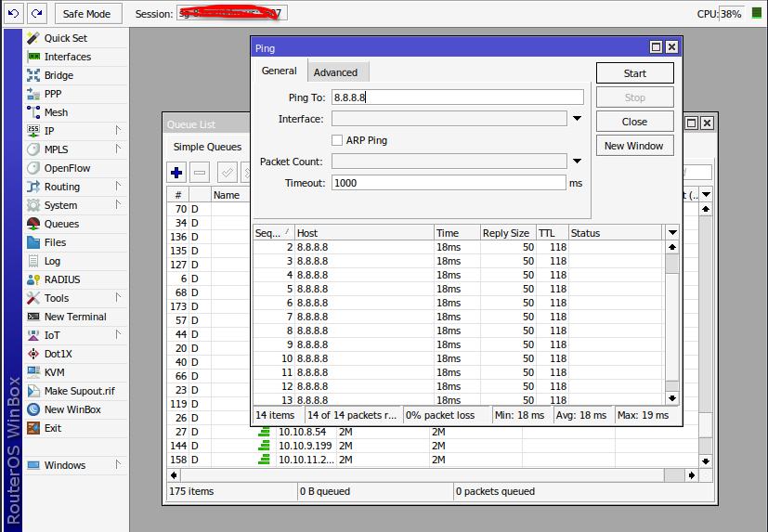Click the Timeout input field

tap(449, 183)
